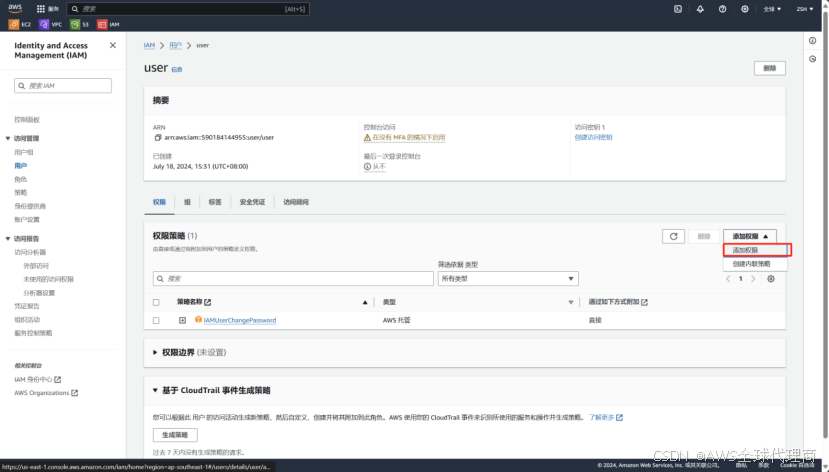Open 策略 in the sidebar
829x472 pixels.
point(21,192)
